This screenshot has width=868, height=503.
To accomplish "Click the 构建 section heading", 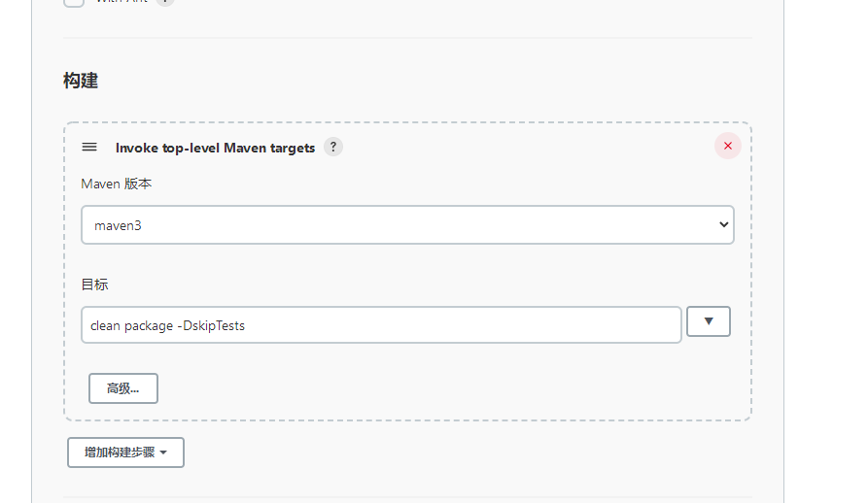I will click(x=81, y=81).
